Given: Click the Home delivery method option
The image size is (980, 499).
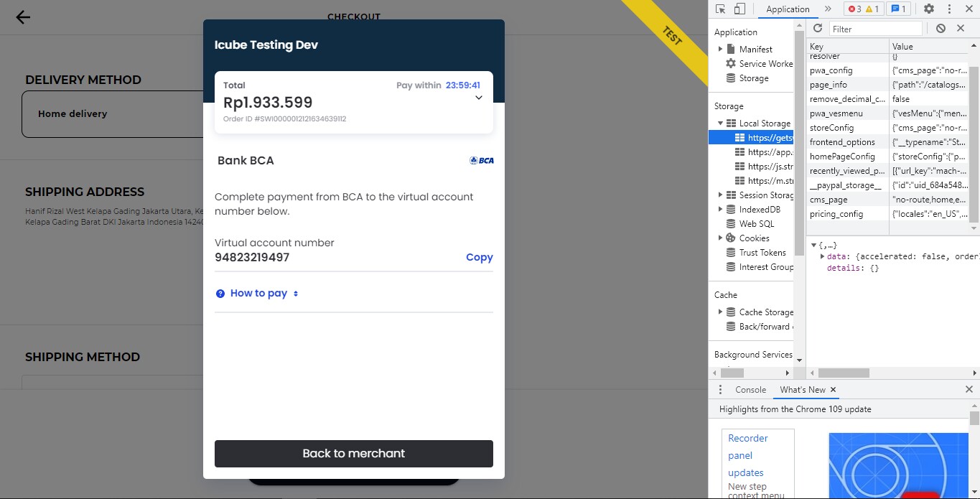Looking at the screenshot, I should [113, 113].
